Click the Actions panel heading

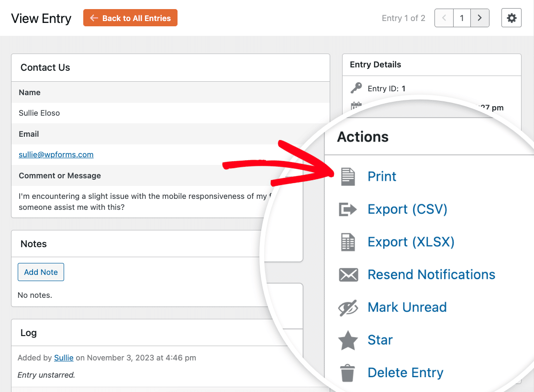(x=363, y=137)
